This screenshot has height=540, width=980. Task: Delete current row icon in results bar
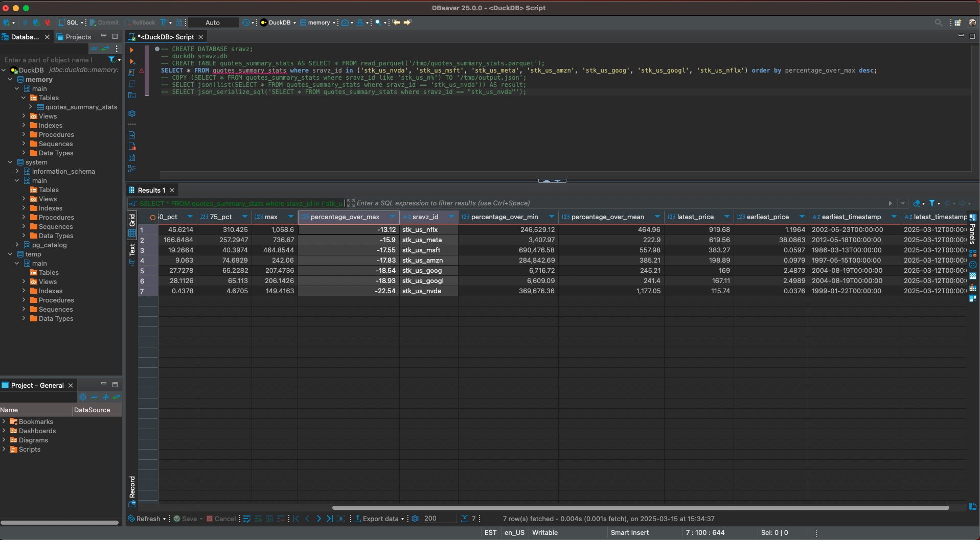[281, 519]
